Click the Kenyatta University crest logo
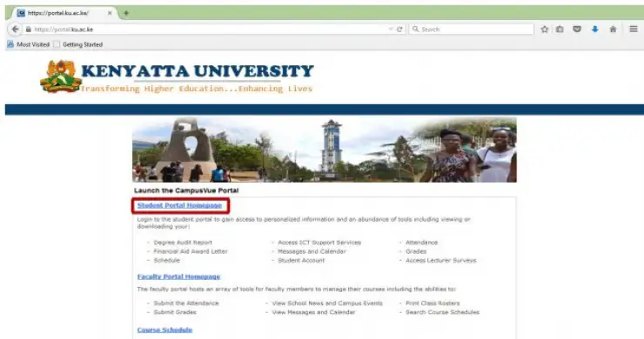644x339 pixels. click(x=60, y=76)
